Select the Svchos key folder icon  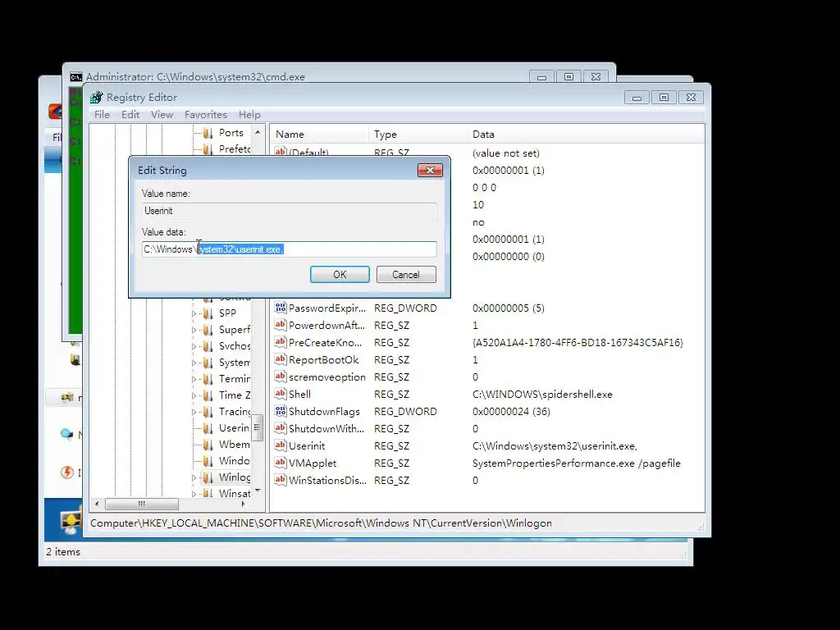click(x=208, y=346)
